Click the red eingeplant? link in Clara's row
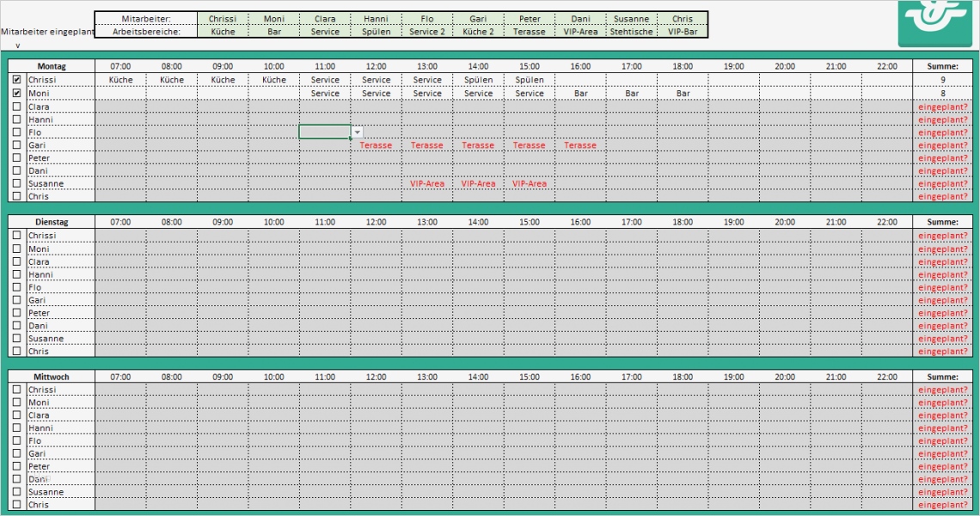 click(942, 107)
